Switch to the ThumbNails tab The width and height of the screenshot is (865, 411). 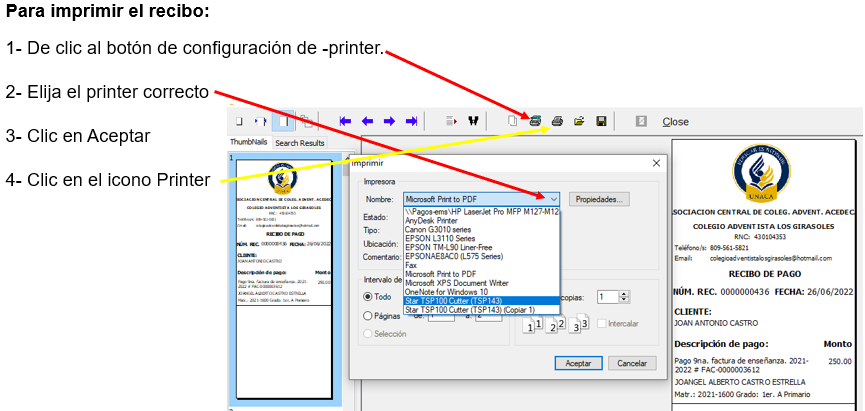[x=249, y=143]
